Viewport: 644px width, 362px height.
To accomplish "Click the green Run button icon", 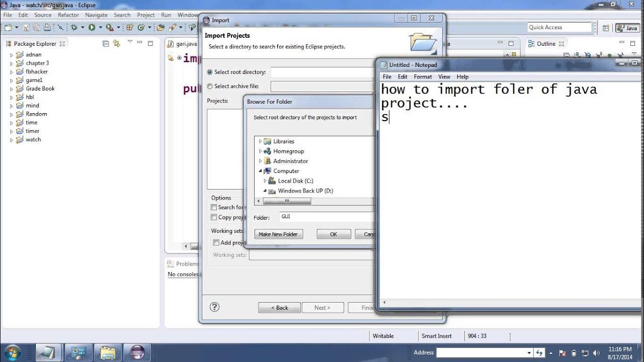I will (92, 28).
